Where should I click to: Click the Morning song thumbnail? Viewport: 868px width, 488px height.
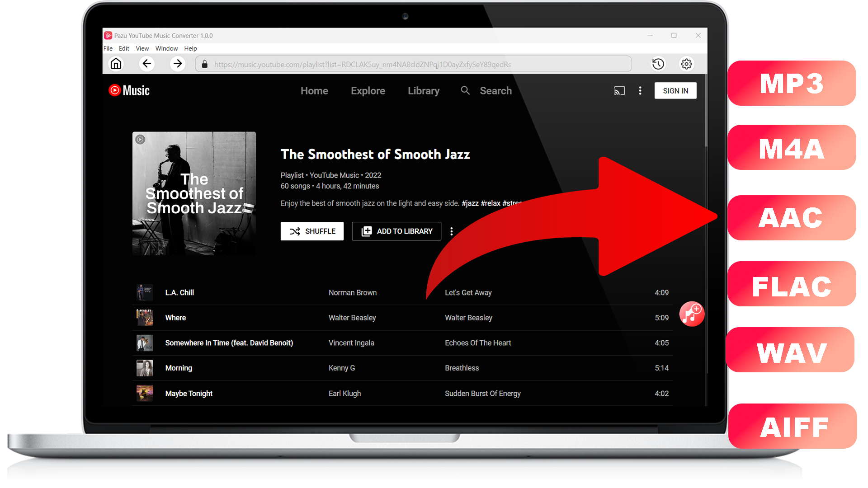145,368
